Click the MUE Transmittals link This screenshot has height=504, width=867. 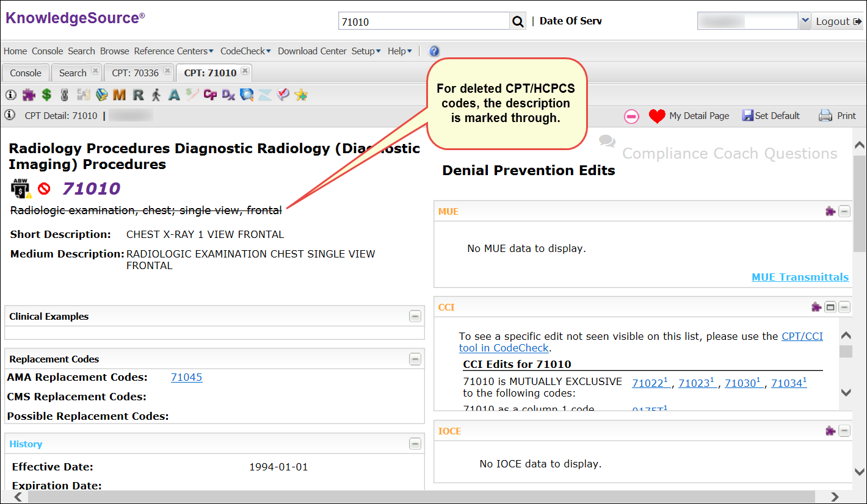point(800,277)
